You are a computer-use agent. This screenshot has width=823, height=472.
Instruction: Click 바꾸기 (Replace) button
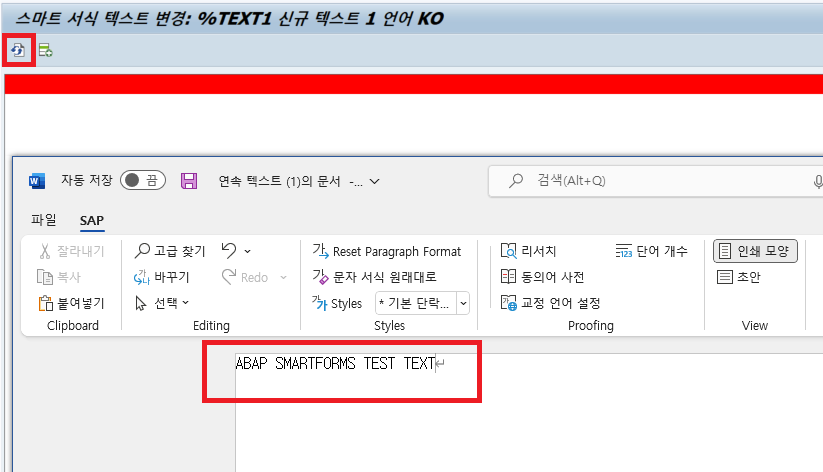(x=162, y=277)
